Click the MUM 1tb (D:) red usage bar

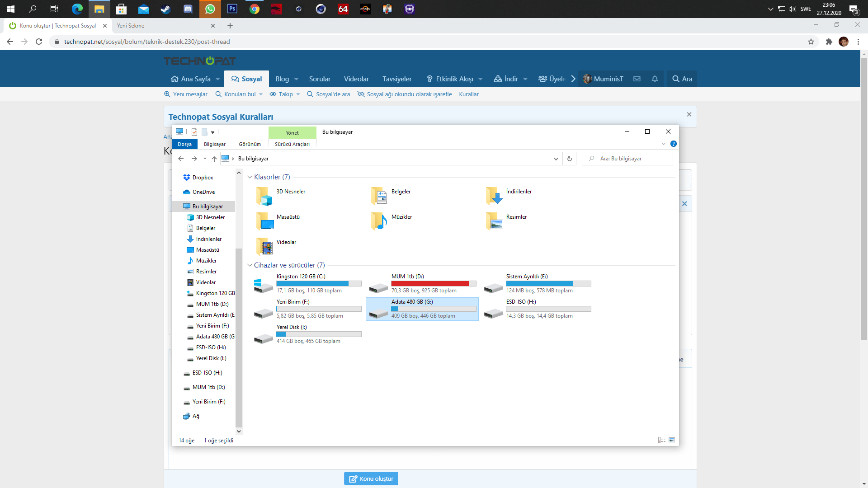pos(430,284)
